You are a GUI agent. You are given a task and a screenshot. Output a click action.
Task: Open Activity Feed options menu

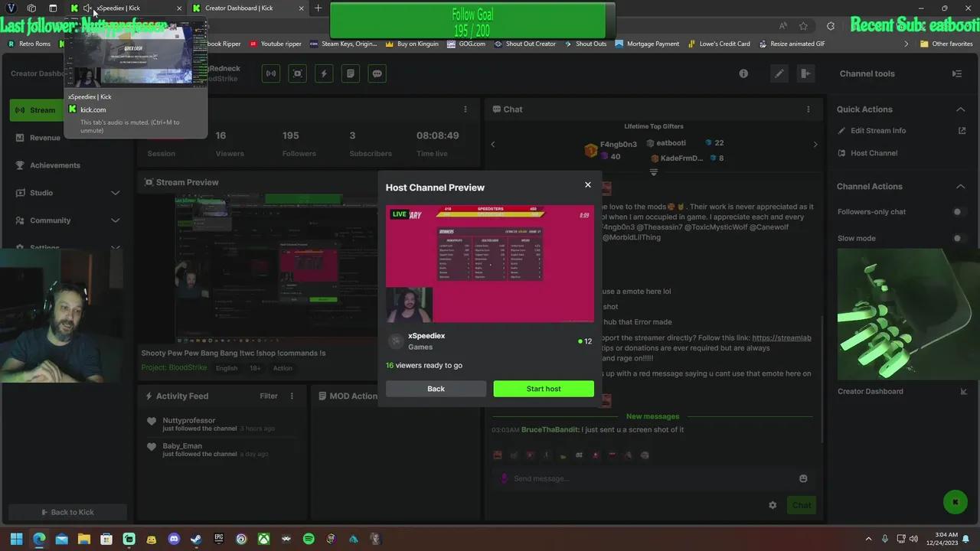pyautogui.click(x=292, y=396)
